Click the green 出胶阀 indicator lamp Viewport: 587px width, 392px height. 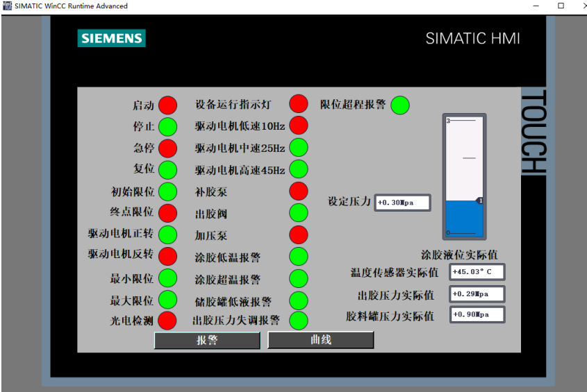pyautogui.click(x=299, y=213)
